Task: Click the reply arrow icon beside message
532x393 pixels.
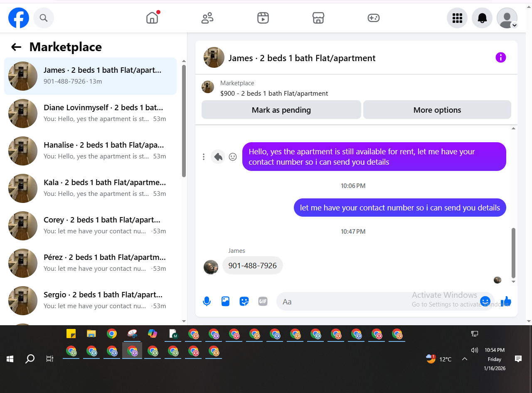Action: coord(218,157)
